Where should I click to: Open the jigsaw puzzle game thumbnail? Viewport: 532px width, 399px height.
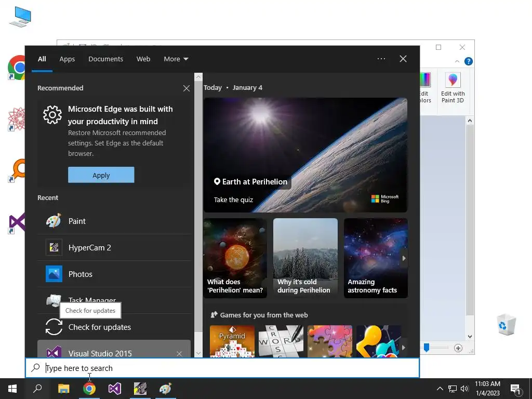(x=330, y=341)
